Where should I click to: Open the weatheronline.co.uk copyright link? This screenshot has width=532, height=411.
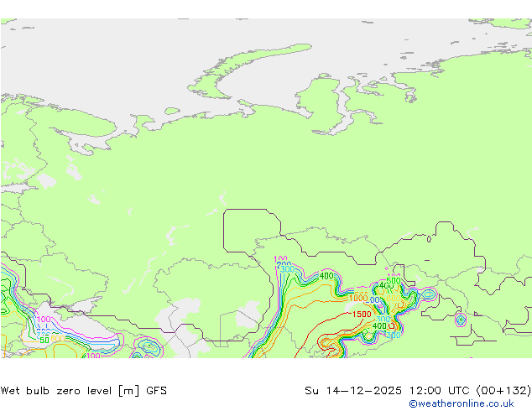[x=462, y=403]
